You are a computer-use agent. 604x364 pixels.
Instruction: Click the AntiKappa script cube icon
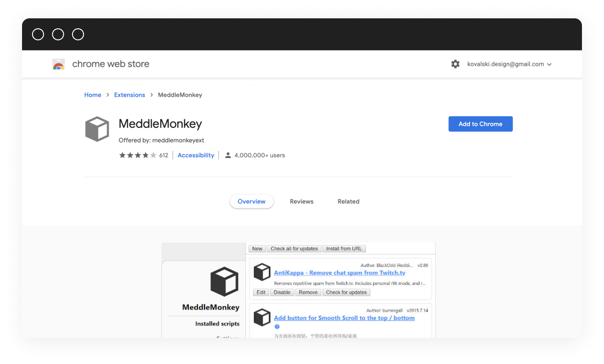262,272
